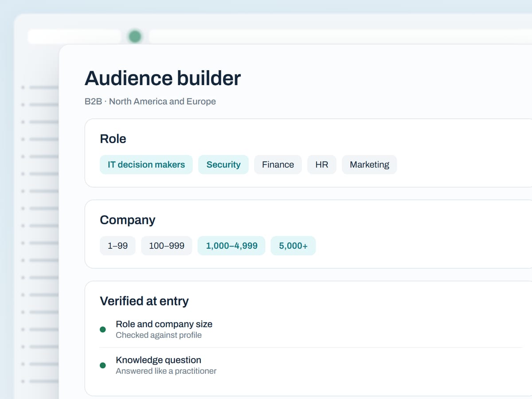
Task: Select the HR role chip
Action: (322, 164)
